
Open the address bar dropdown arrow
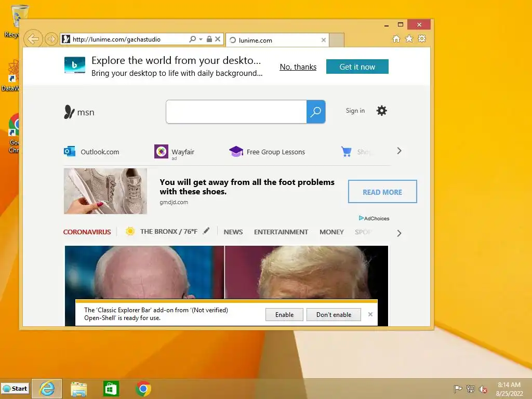click(x=201, y=39)
